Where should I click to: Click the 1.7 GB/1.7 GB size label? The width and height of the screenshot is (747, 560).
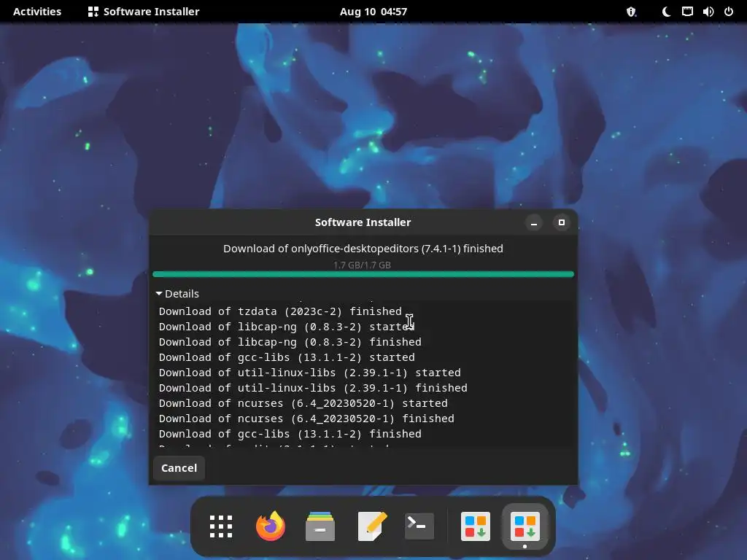(x=362, y=265)
